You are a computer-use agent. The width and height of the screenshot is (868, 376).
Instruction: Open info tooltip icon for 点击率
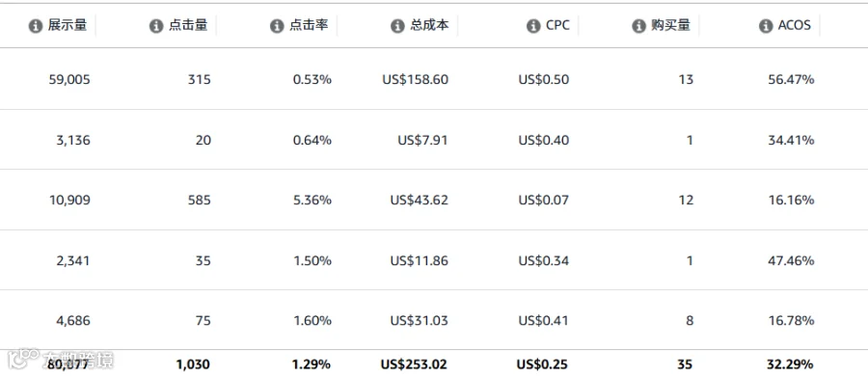click(277, 26)
